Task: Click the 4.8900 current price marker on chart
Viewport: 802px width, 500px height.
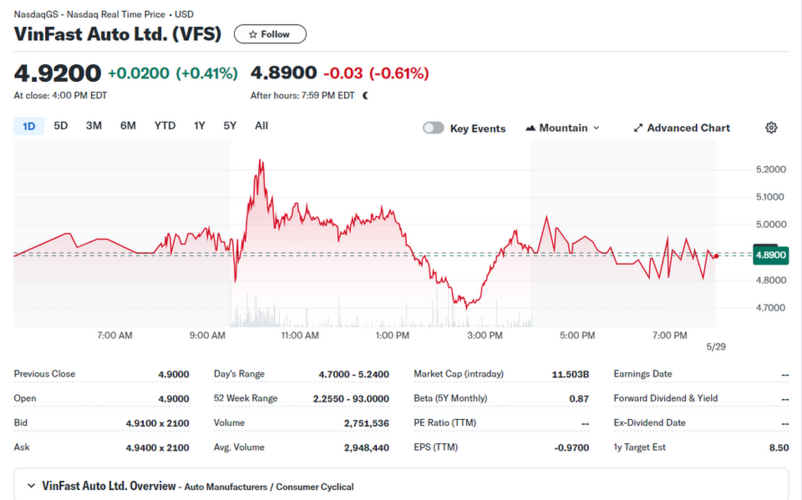Action: [x=771, y=255]
